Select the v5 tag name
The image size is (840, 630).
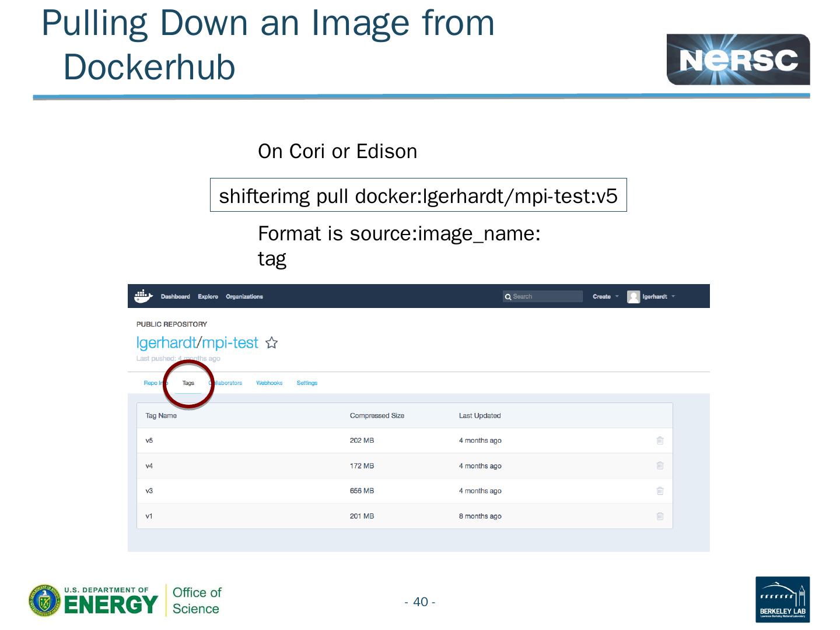pyautogui.click(x=149, y=440)
